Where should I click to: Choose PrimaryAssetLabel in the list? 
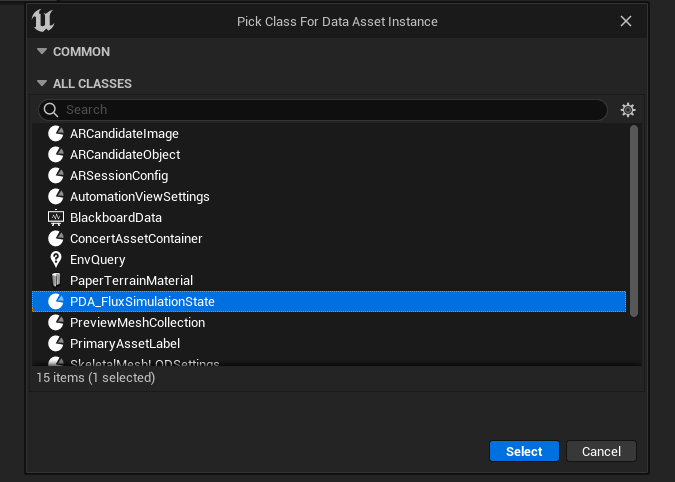click(x=124, y=343)
